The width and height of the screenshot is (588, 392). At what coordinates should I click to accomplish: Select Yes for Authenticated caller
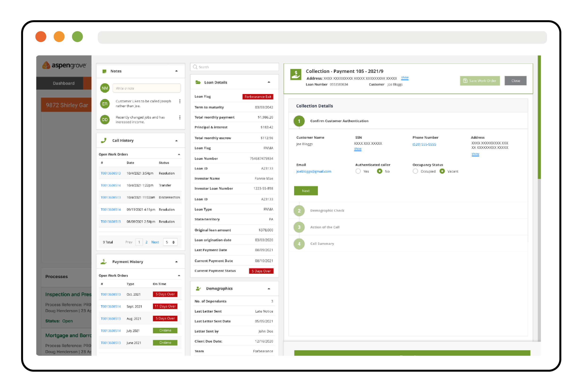click(x=358, y=171)
